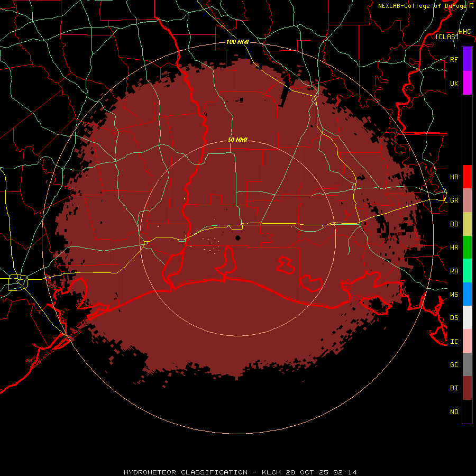Click the "50 NMI" range ring label

237,140
